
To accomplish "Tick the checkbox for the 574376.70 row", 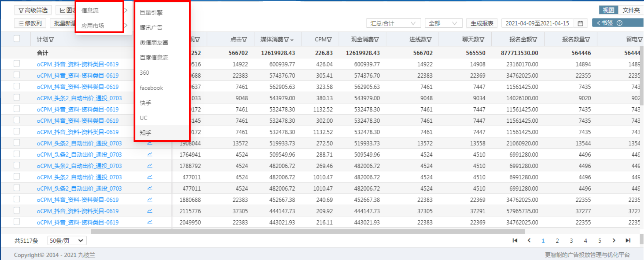I will point(17,75).
